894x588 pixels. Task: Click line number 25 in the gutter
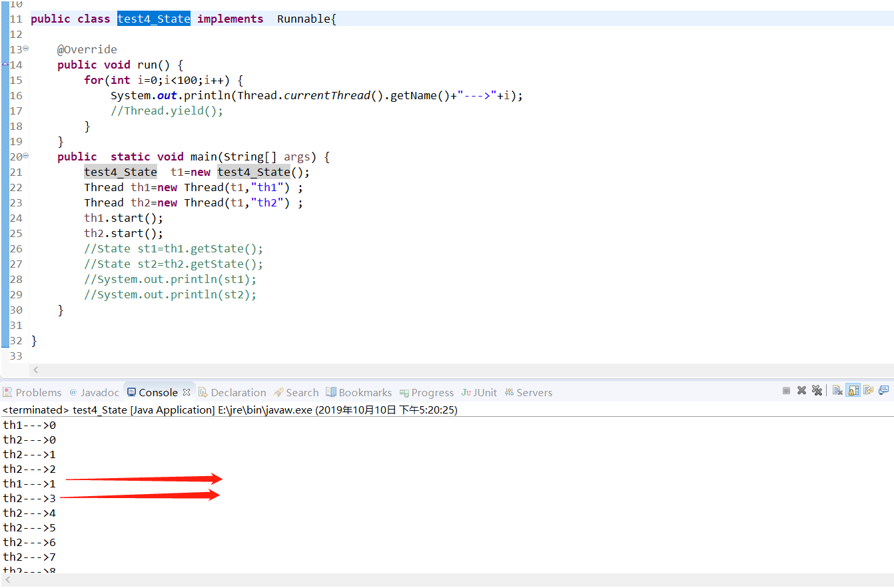pos(15,233)
